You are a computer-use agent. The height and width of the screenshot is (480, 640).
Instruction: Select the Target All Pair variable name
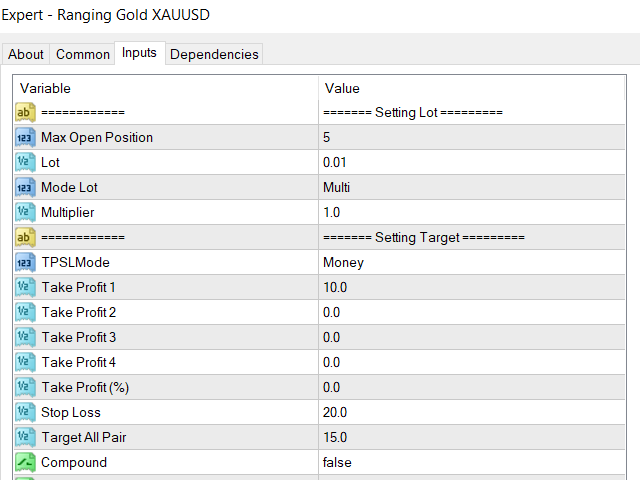click(84, 437)
